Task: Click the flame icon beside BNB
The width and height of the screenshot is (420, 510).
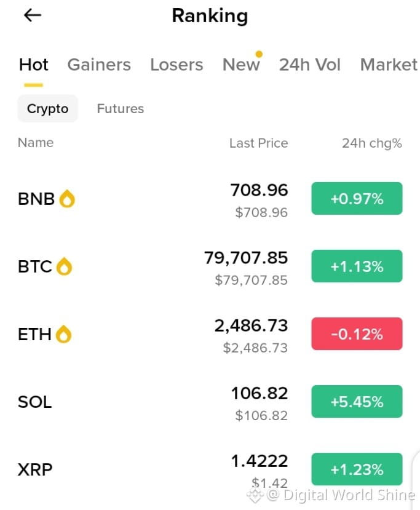Action: (67, 199)
